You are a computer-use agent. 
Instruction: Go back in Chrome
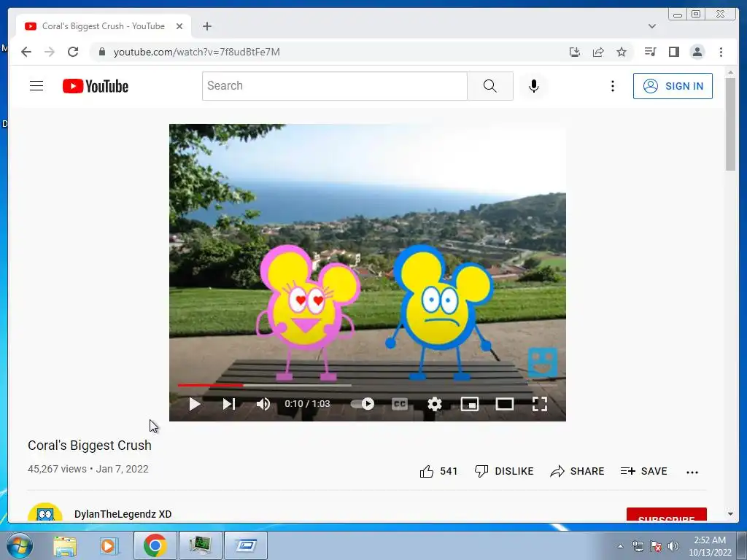pos(26,52)
